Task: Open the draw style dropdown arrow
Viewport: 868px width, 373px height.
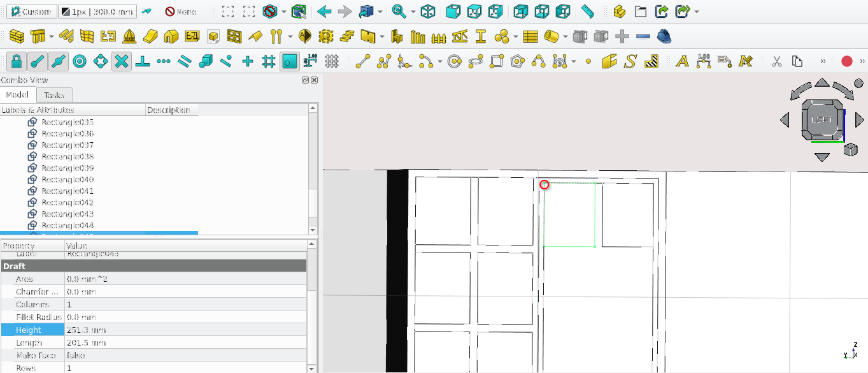Action: click(283, 12)
